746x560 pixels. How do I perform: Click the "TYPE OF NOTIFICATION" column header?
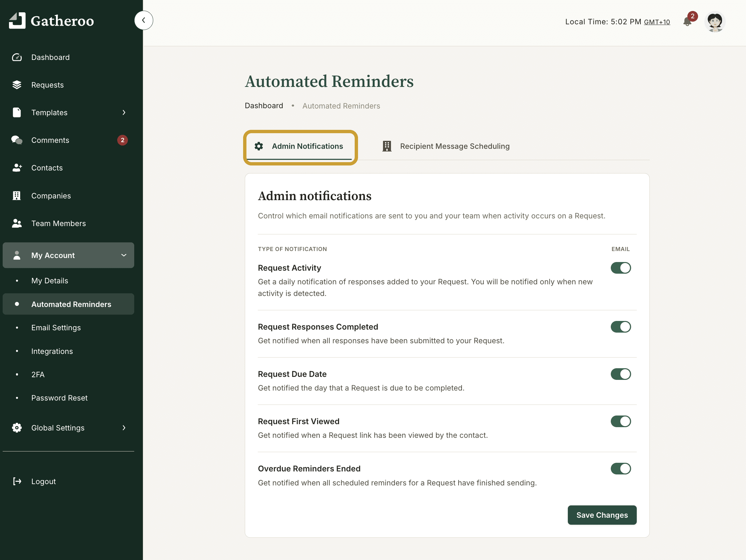[292, 249]
